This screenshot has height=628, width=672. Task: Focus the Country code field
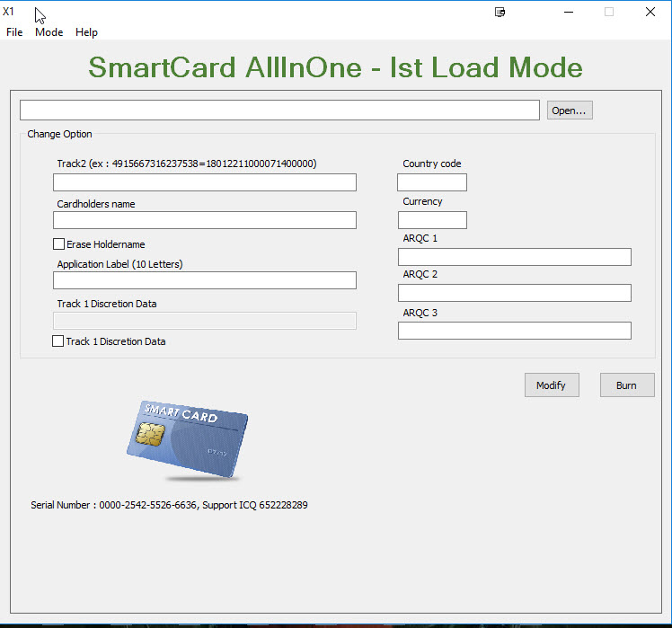tap(432, 182)
